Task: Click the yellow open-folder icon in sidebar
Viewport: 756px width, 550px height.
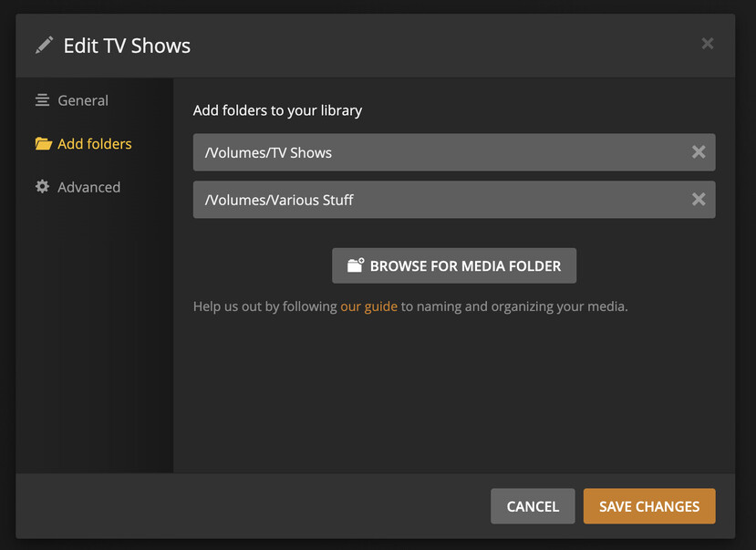Action: tap(44, 143)
